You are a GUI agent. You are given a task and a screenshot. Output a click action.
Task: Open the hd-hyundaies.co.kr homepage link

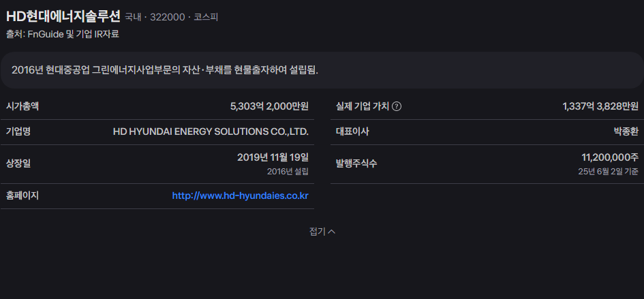(240, 195)
